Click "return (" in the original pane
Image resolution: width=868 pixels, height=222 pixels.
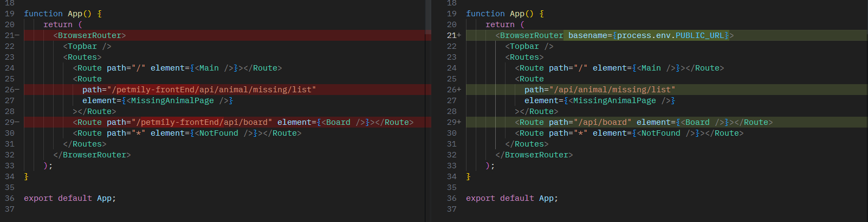pos(63,24)
